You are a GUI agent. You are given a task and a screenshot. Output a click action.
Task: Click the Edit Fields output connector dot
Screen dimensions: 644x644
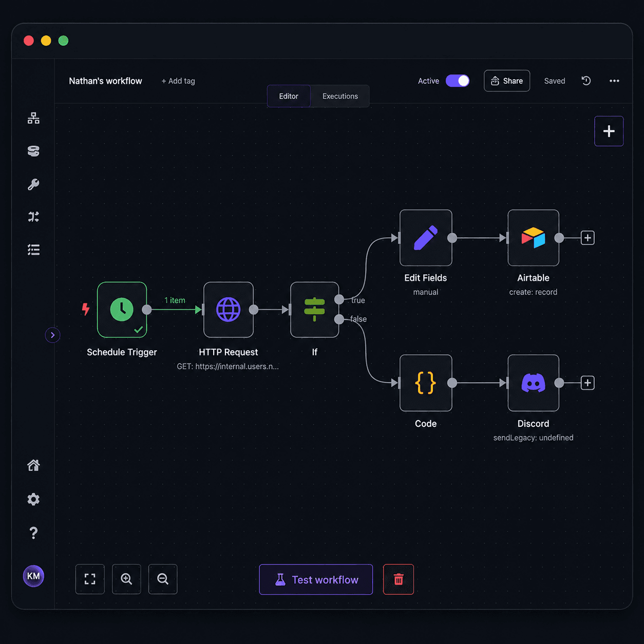coord(452,238)
